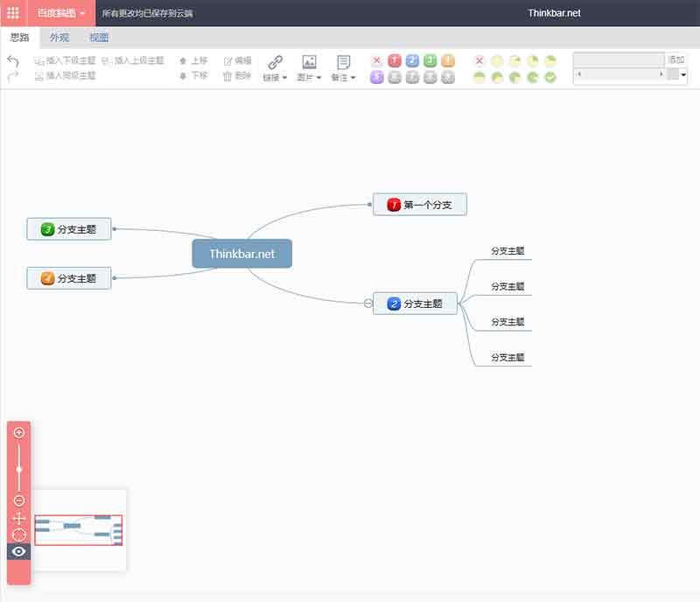Viewport: 700px width, 602px height.
Task: Set priority 6 with gray toolbar icon
Action: [x=395, y=77]
